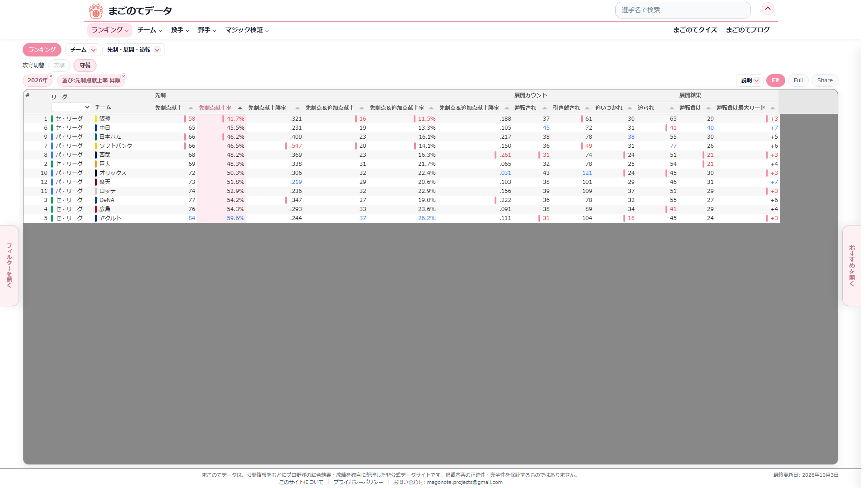The image size is (868, 488).
Task: Expand the チーム navigation menu
Action: tap(150, 30)
